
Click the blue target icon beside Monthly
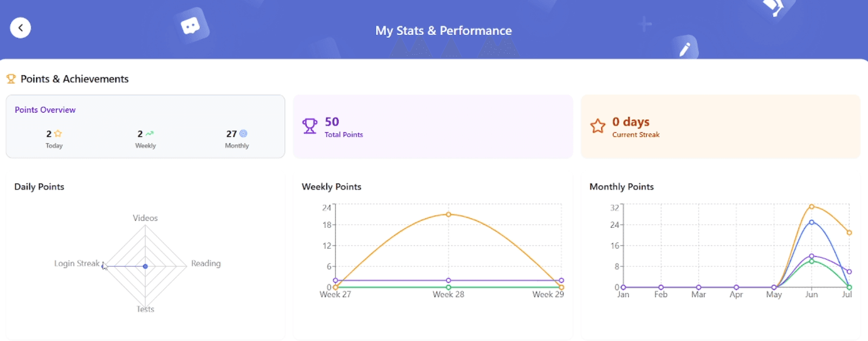pyautogui.click(x=243, y=134)
